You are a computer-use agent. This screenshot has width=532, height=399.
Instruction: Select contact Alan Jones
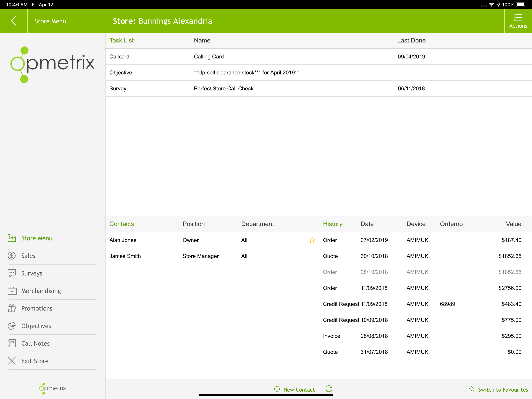212,240
